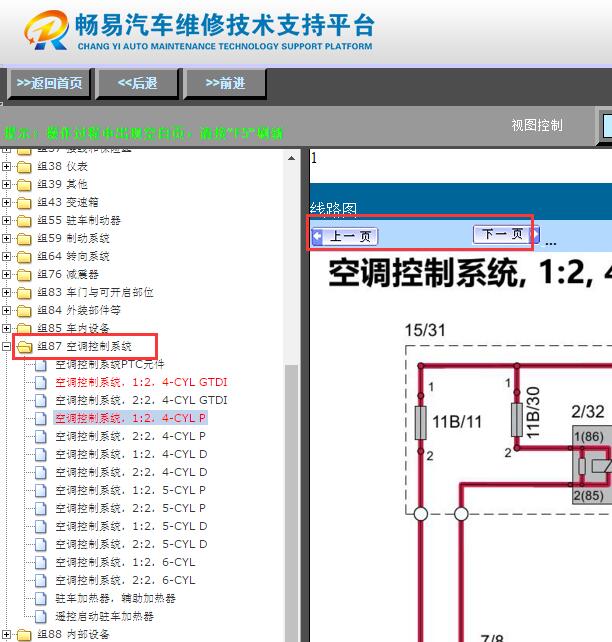Click document icon of 2:2, 6-CYL
This screenshot has width=612, height=642.
[41, 581]
